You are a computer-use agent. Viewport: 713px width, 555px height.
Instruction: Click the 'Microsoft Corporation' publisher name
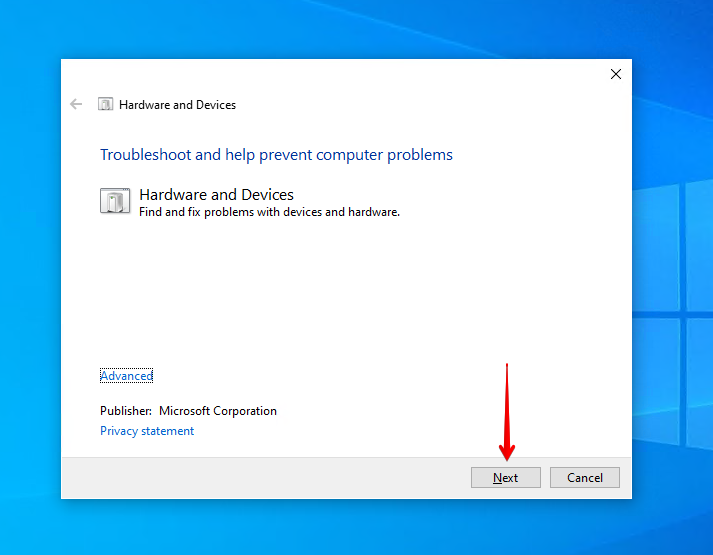218,411
